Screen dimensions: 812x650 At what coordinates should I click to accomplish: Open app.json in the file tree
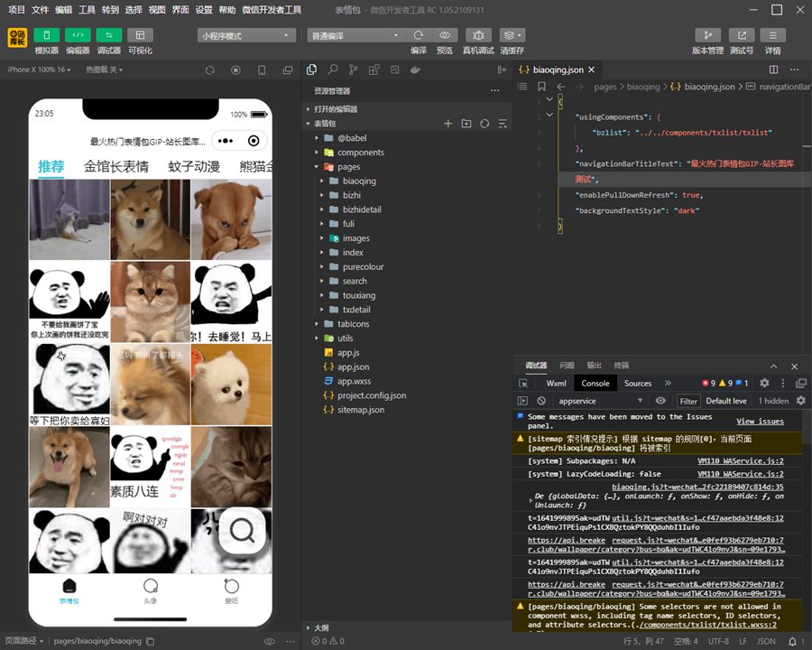point(353,367)
